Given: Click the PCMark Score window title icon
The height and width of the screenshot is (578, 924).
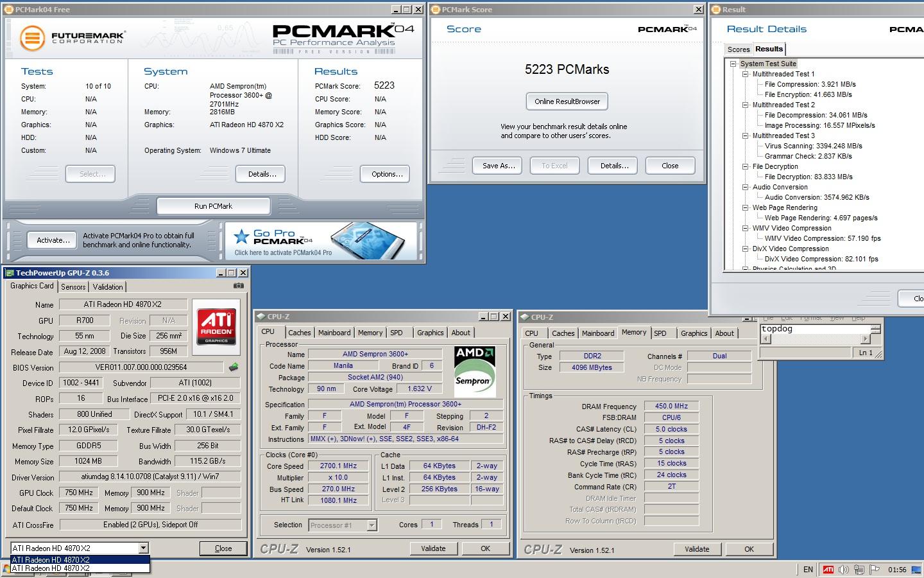Looking at the screenshot, I should 436,10.
